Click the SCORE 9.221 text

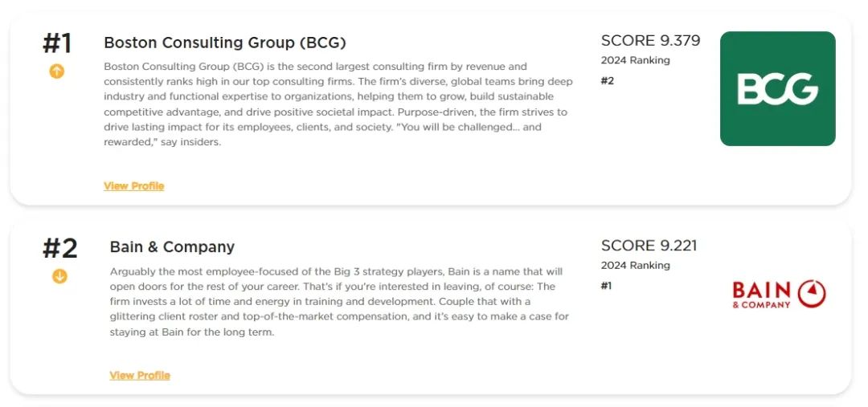pos(649,246)
